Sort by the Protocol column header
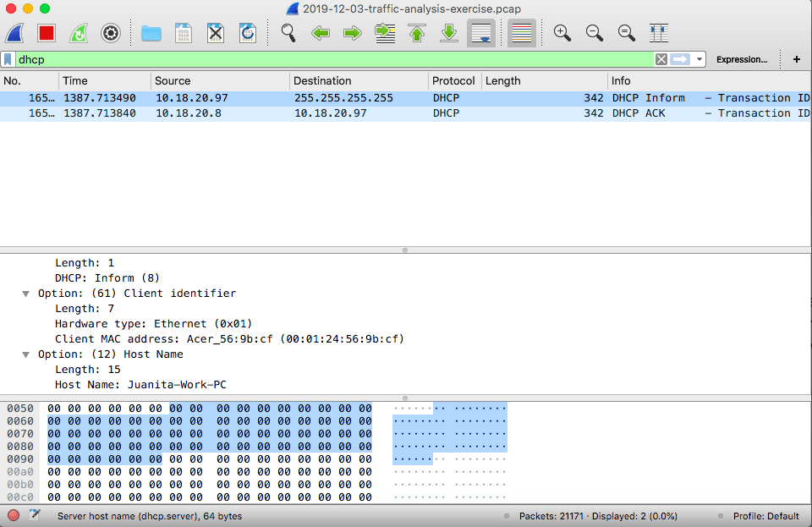 click(x=455, y=80)
